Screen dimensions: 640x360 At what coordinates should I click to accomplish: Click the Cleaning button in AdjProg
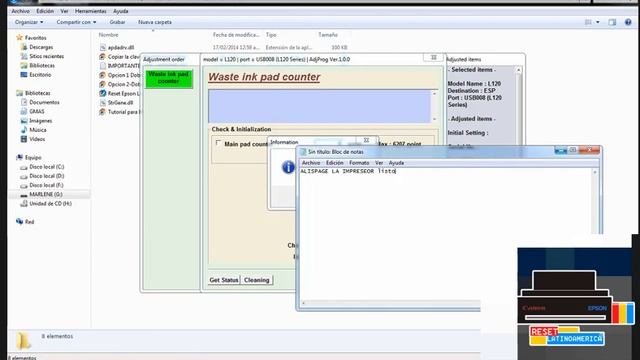tap(257, 280)
